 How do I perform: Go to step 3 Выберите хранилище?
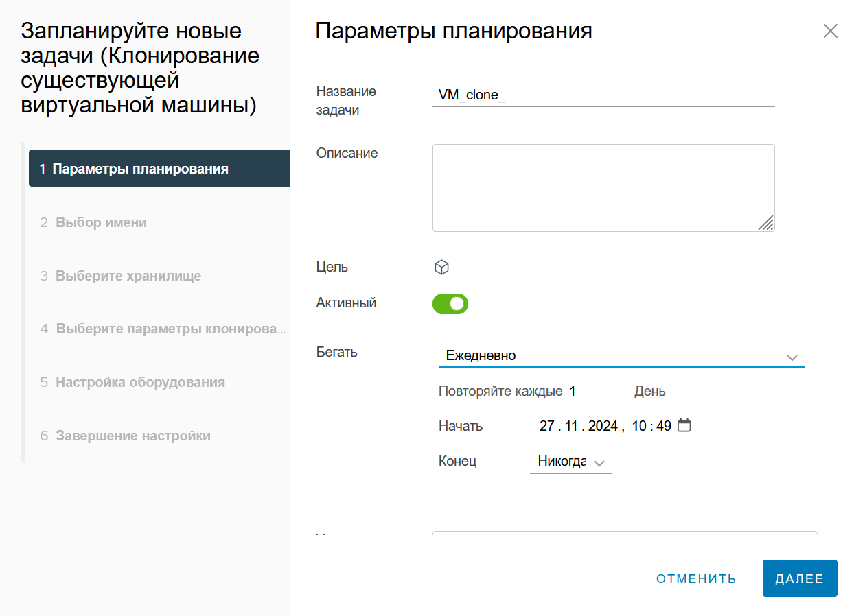120,276
